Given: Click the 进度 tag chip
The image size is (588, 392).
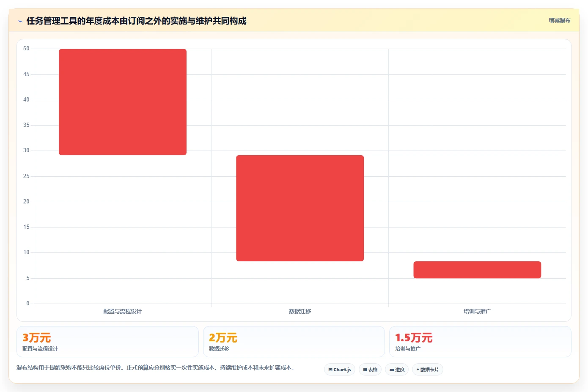Looking at the screenshot, I should (397, 370).
